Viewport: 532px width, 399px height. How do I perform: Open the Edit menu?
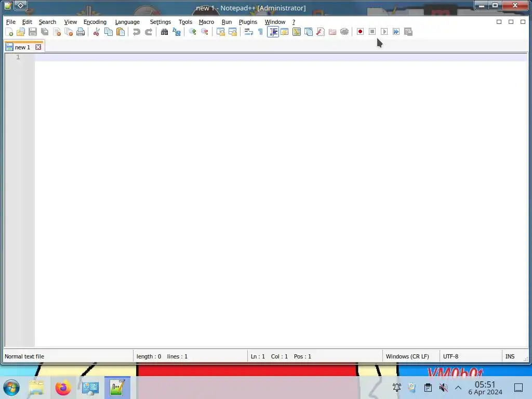(x=27, y=22)
